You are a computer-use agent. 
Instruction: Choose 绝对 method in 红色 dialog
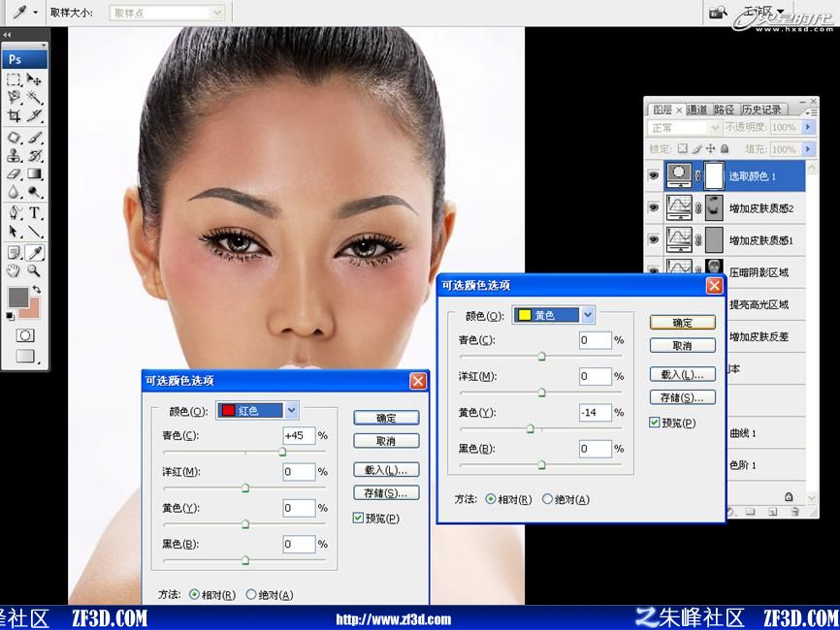[x=250, y=595]
